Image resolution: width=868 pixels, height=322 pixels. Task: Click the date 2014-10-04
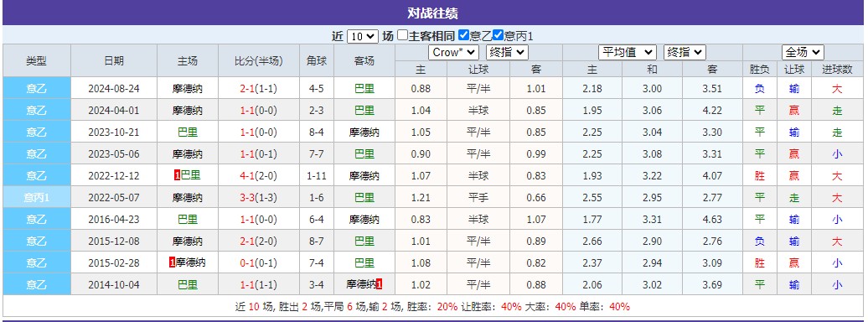tap(113, 285)
